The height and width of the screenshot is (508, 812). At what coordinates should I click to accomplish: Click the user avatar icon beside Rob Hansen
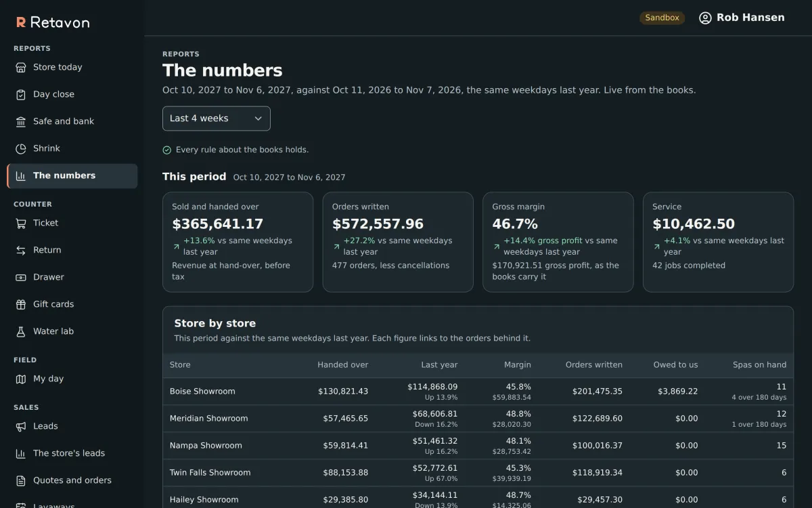click(705, 18)
